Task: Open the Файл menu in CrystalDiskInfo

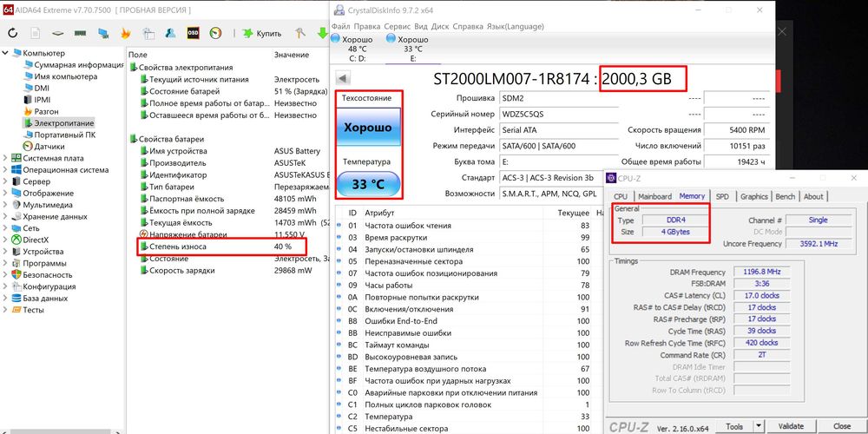Action: (341, 27)
